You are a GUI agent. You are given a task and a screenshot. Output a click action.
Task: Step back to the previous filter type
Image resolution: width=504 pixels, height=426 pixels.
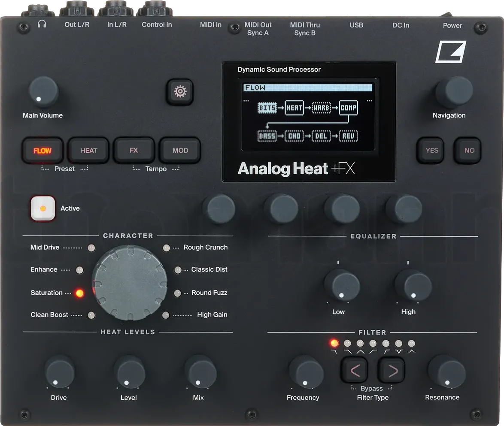pyautogui.click(x=354, y=370)
